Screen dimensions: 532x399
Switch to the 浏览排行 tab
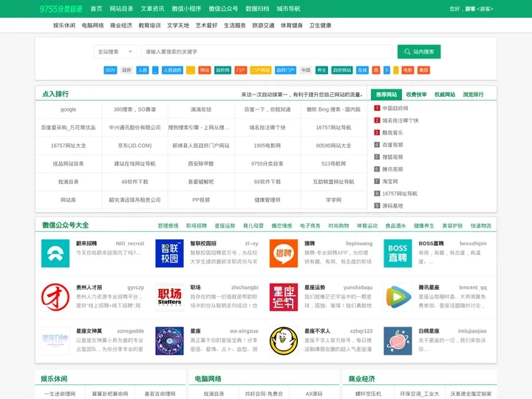pyautogui.click(x=474, y=95)
